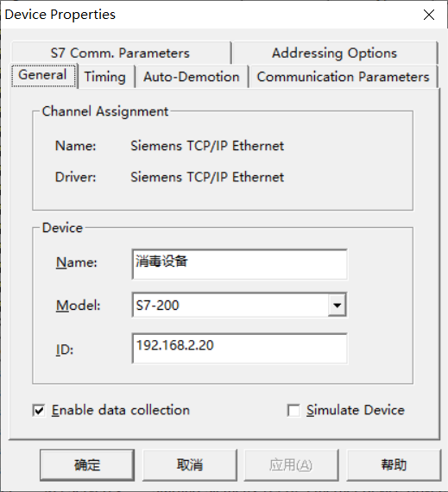Open the Auto-Demotion tab

[x=192, y=77]
